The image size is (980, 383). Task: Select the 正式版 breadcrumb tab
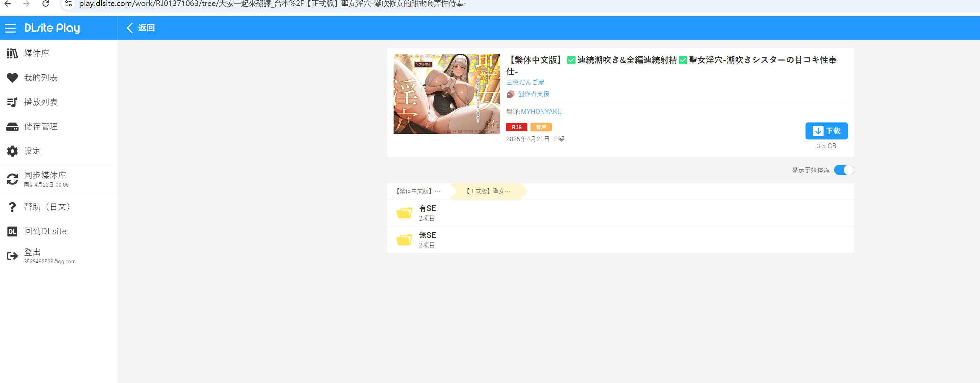[x=488, y=191]
